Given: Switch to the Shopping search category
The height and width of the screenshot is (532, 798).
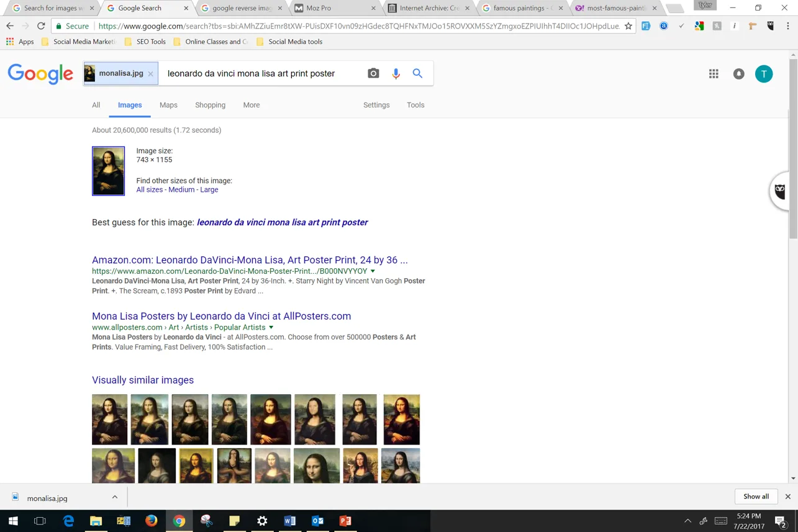Looking at the screenshot, I should (x=210, y=105).
